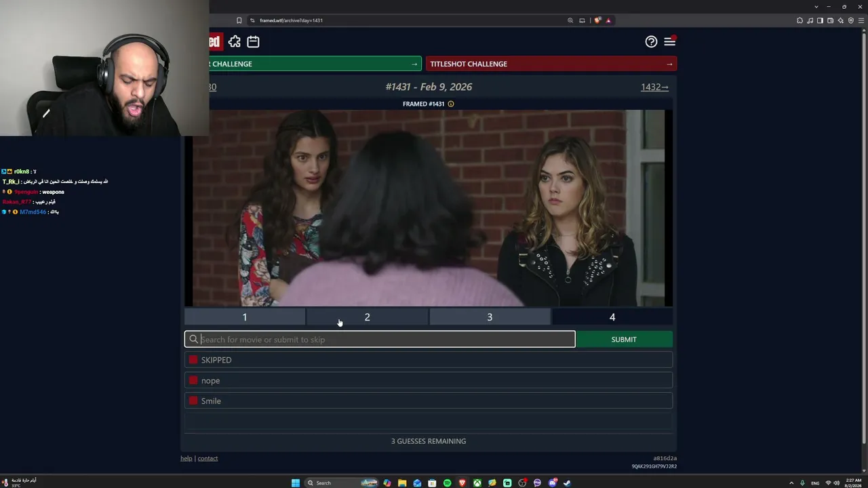The width and height of the screenshot is (868, 488).
Task: Click the SUBMIT button
Action: pyautogui.click(x=624, y=340)
